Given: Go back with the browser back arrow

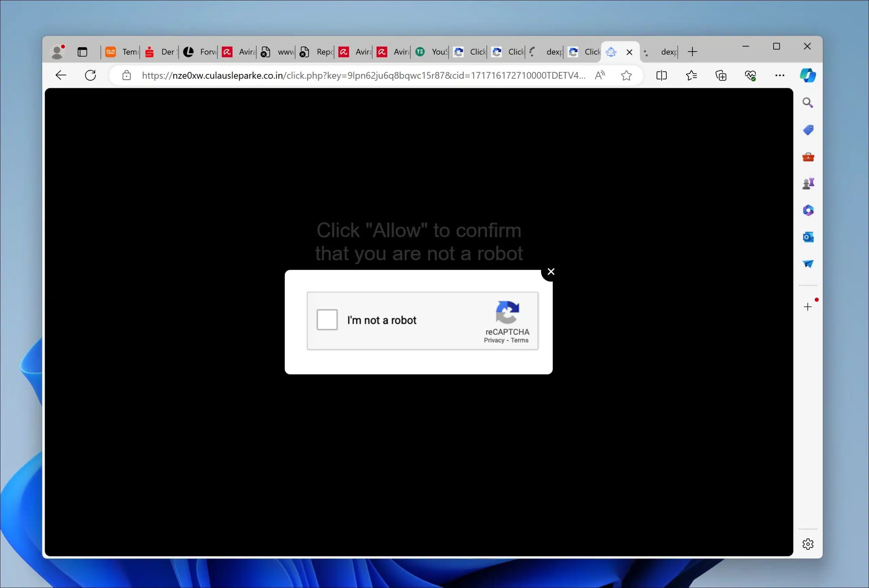Looking at the screenshot, I should point(60,76).
